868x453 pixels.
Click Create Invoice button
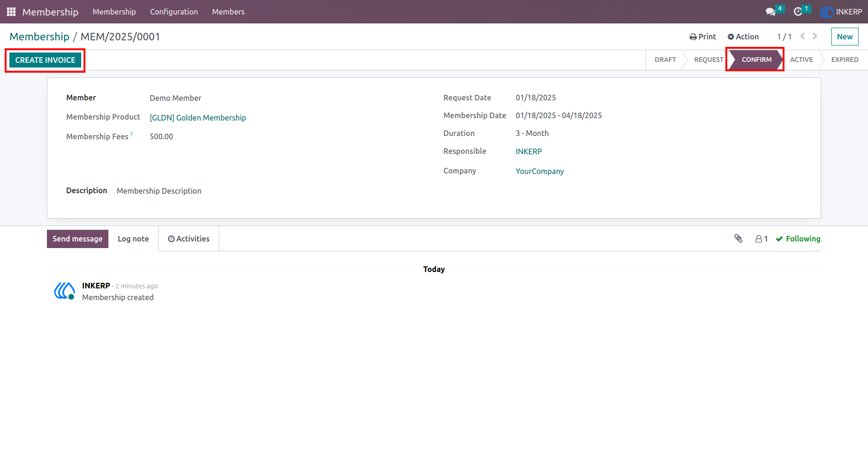[46, 60]
